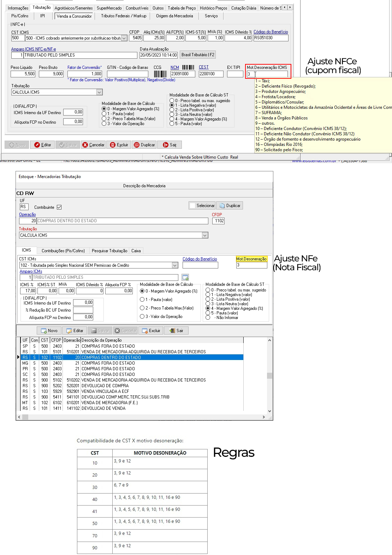
Task: Click Mot.Desoneração field in Estoque window
Action: coord(251,265)
